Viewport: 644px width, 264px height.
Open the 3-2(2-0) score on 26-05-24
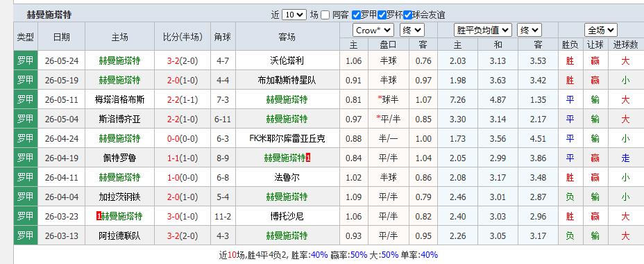click(x=183, y=61)
